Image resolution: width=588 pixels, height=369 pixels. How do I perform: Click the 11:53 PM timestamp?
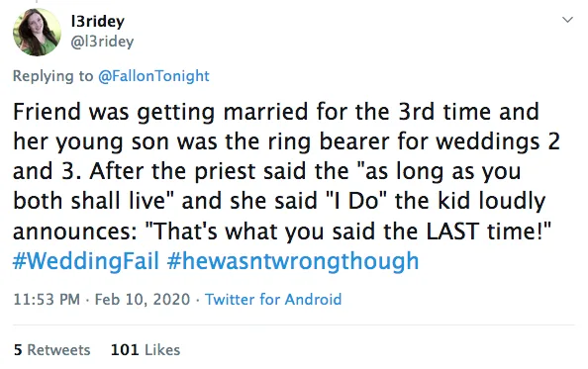pos(47,300)
